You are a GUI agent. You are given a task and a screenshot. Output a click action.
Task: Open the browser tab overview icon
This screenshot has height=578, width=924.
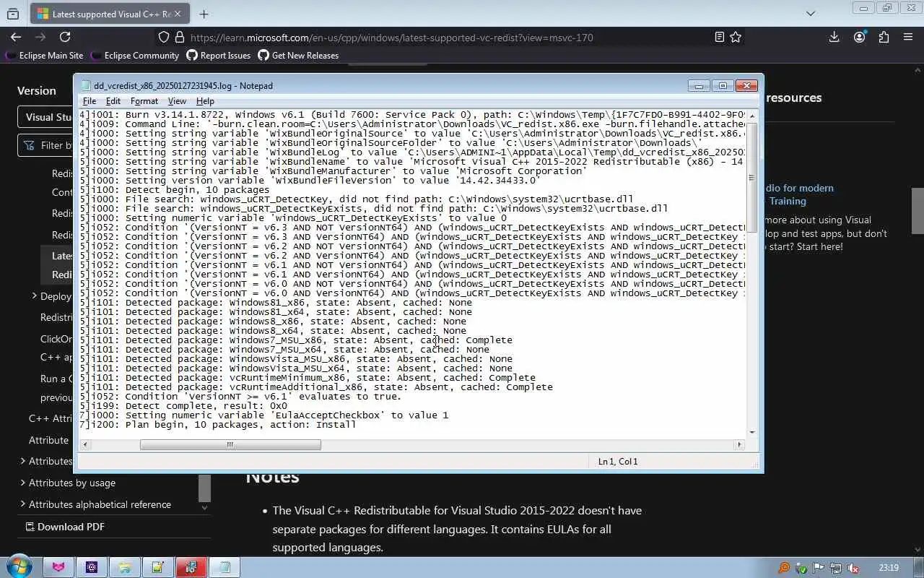[x=13, y=14]
